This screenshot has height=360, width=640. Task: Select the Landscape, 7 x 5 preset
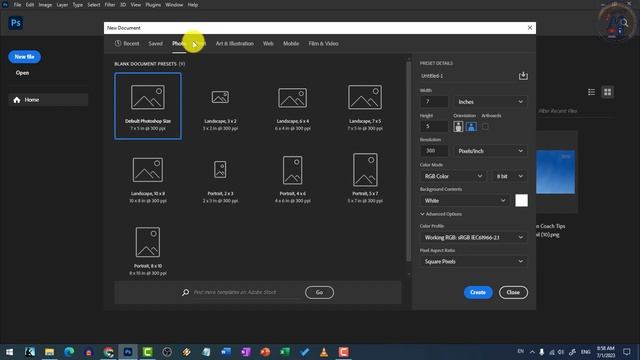click(365, 106)
